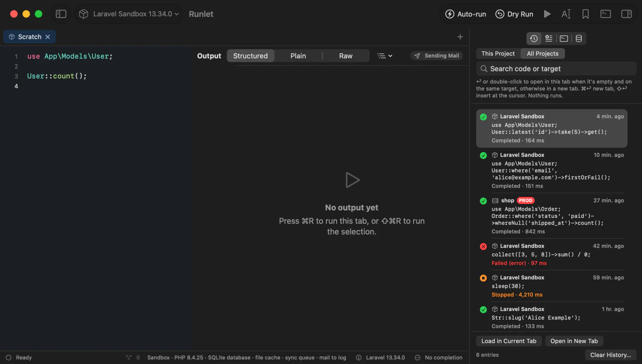Switch output to Plain view
642x364 pixels.
coord(298,56)
